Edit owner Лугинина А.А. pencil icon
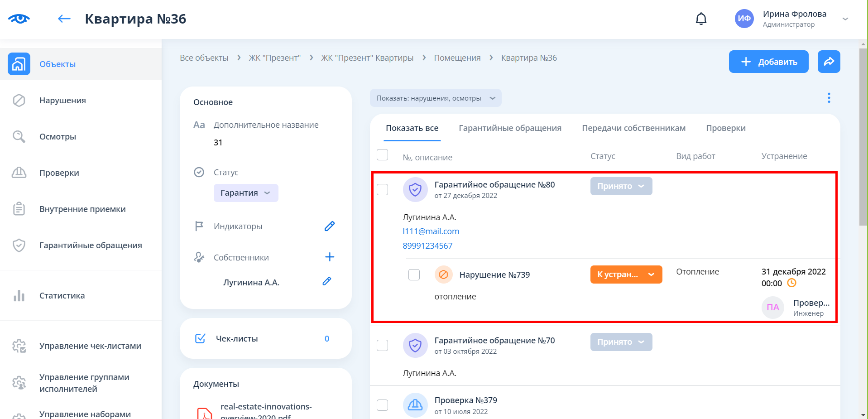 (x=327, y=281)
